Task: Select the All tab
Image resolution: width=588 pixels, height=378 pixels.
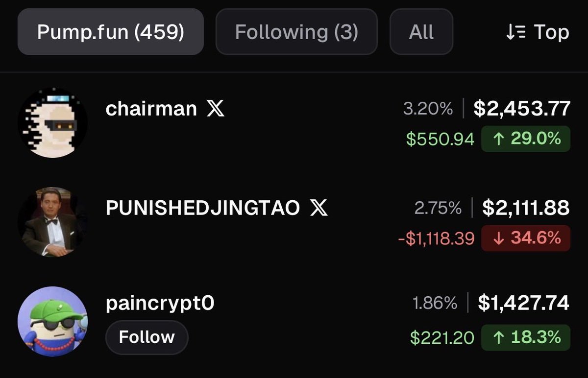Action: point(421,32)
